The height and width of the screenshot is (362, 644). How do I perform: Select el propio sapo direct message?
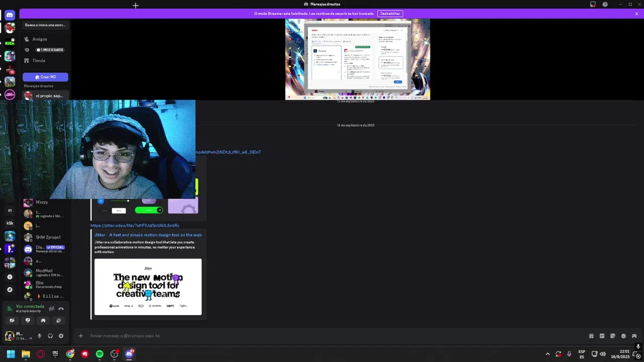click(x=45, y=96)
